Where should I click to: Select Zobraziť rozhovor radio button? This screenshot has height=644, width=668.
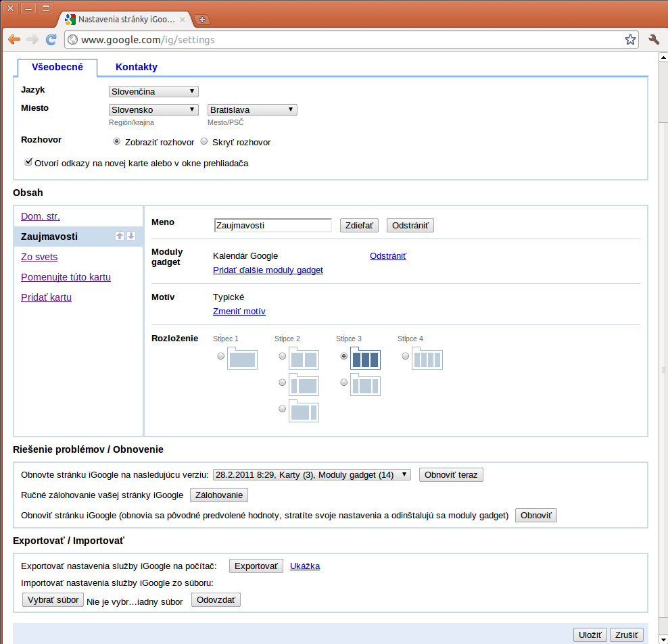click(x=117, y=141)
